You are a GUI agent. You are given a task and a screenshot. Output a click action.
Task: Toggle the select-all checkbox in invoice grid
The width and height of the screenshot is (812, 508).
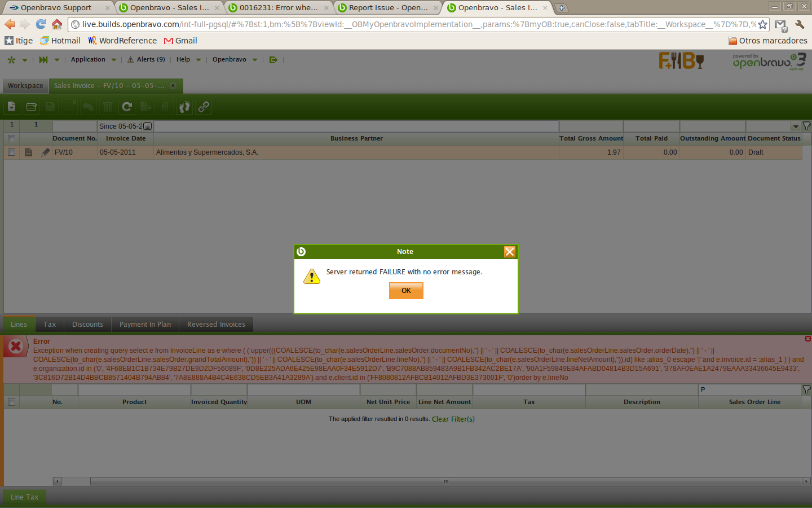click(x=11, y=138)
